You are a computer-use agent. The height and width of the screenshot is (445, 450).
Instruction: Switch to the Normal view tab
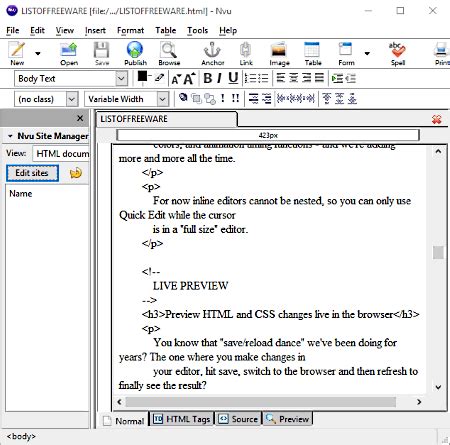tap(124, 421)
